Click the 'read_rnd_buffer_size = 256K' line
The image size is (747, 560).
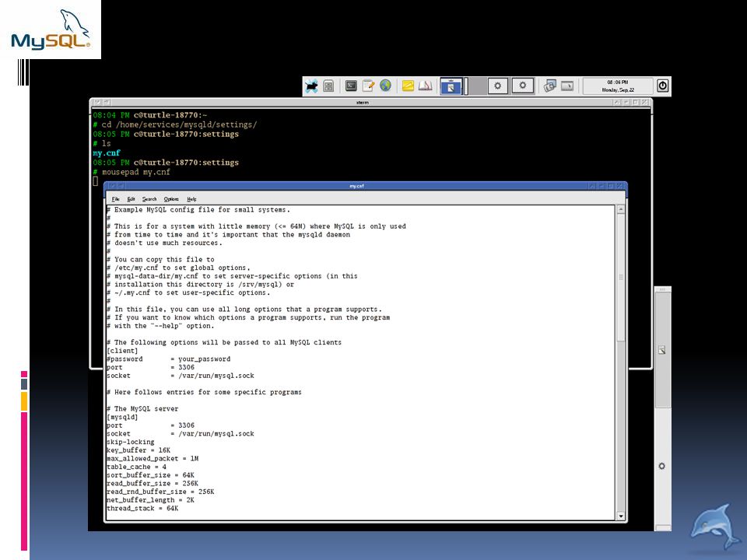160,492
